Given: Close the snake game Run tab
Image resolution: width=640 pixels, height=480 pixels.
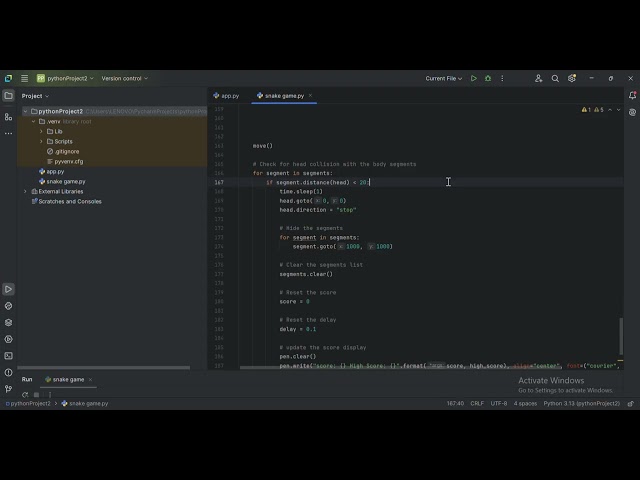Looking at the screenshot, I should 90,380.
